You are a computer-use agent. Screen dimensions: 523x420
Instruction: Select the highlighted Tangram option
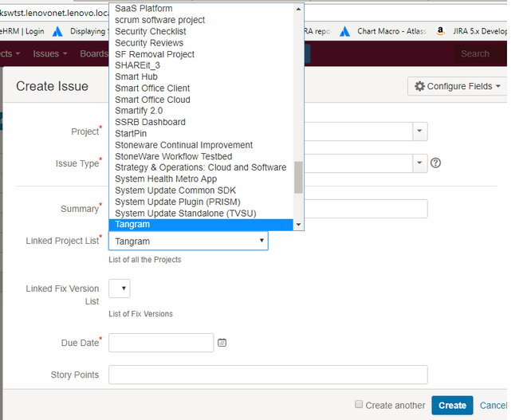[201, 224]
